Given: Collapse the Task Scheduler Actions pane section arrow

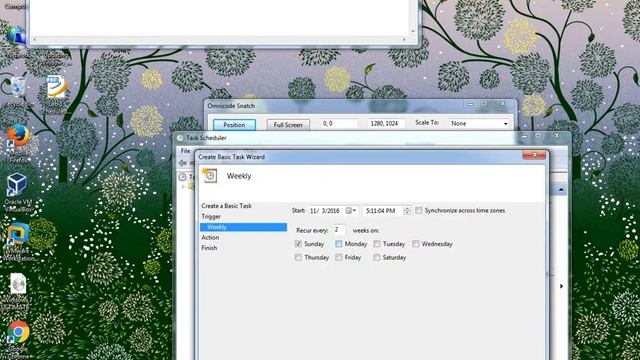Looking at the screenshot, I should [561, 189].
